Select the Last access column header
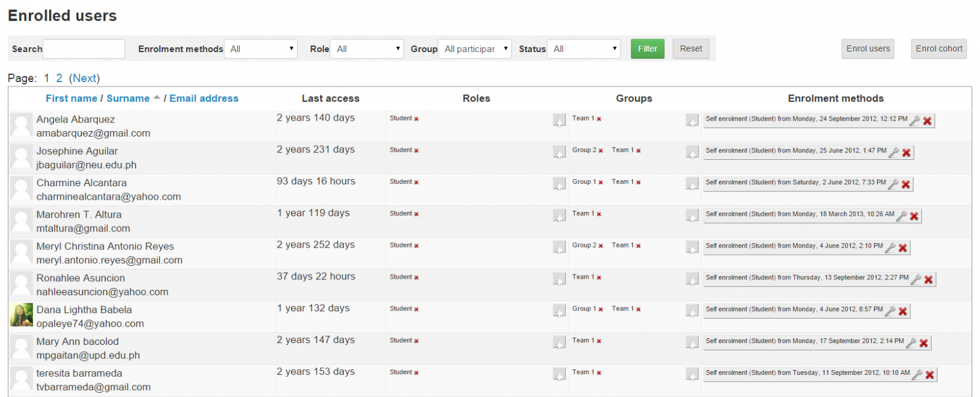Viewport: 980px width, 397px height. tap(331, 99)
